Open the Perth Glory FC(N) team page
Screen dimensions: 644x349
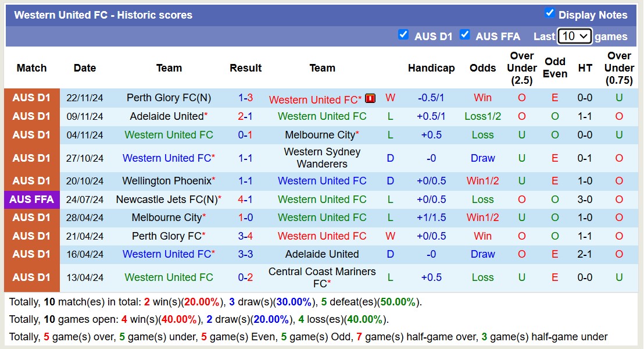pos(169,98)
